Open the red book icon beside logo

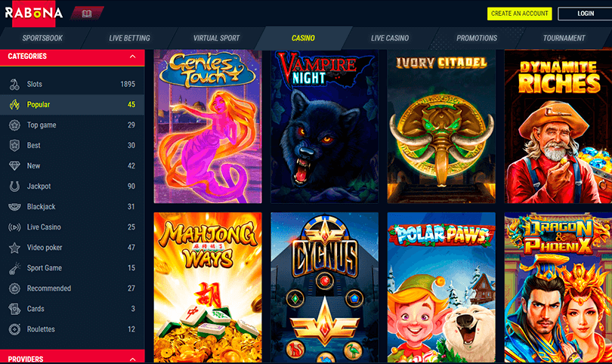(87, 14)
